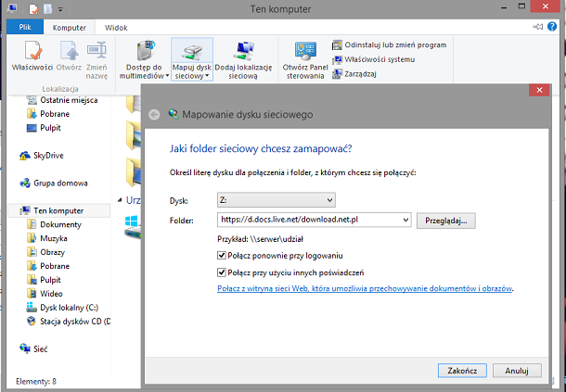Image resolution: width=566 pixels, height=392 pixels.
Task: Close the Mapowanie dysku sieciowego dialog
Action: [539, 90]
